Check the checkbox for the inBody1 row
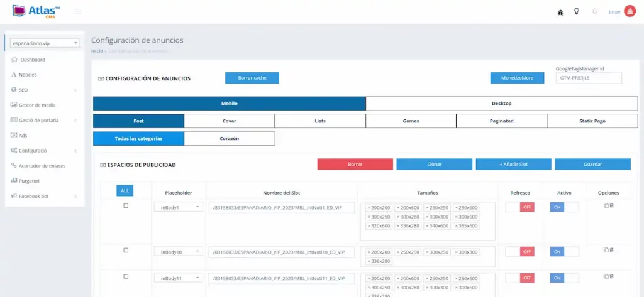644x297 pixels. [126, 206]
